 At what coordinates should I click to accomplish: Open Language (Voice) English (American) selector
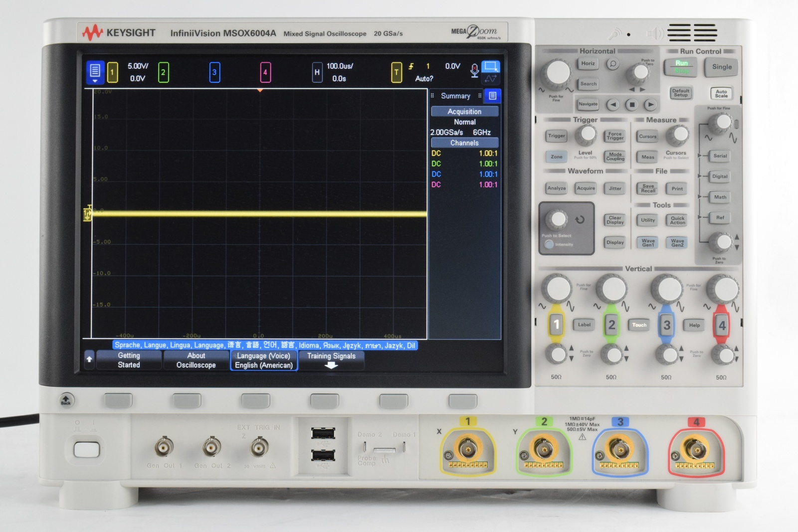pyautogui.click(x=264, y=360)
